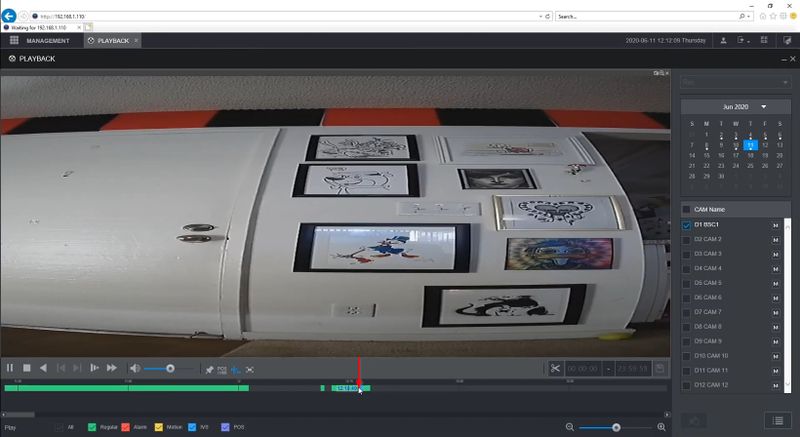Check the D5 CAM 5 camera

686,284
